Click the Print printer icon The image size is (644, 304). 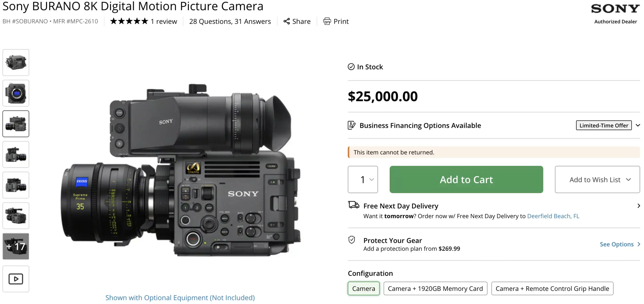tap(327, 21)
